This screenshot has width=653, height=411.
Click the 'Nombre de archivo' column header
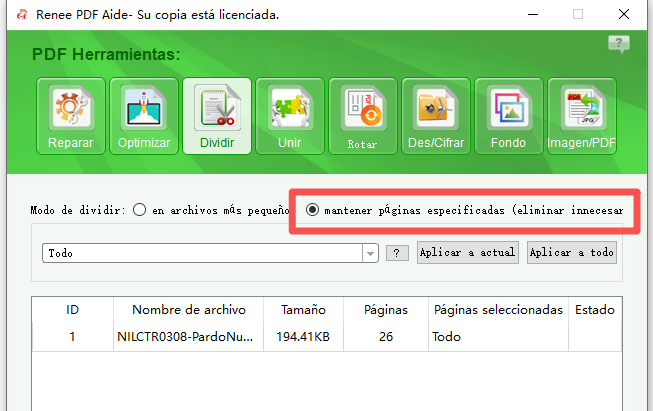point(189,310)
